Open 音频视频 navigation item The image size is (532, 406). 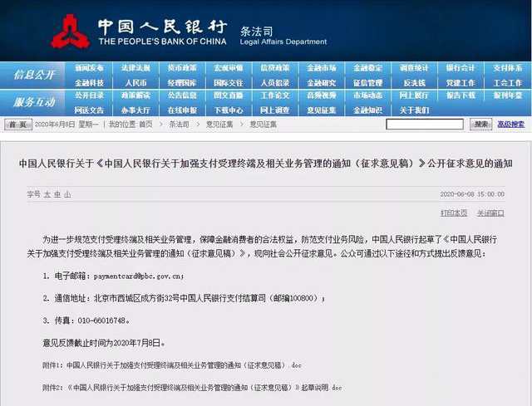[x=322, y=95]
